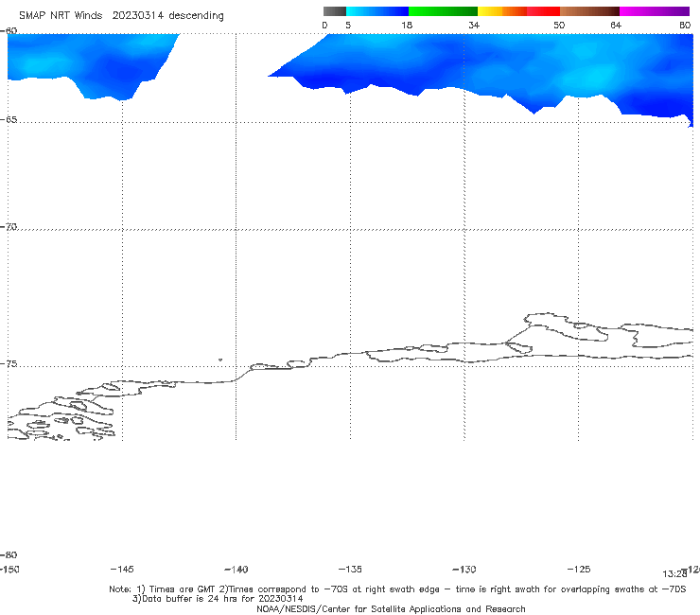Click the color bar label '34'
Image resolution: width=700 pixels, height=615 pixels.
474,25
